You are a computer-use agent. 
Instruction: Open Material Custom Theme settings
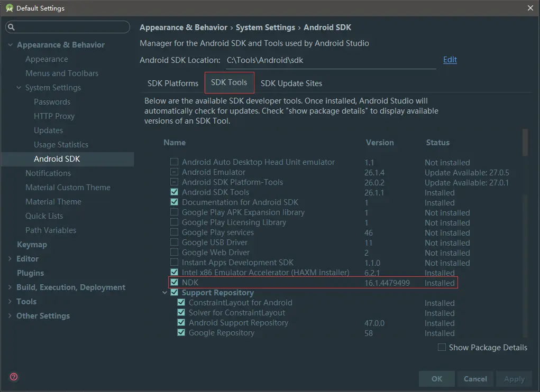[x=68, y=188]
